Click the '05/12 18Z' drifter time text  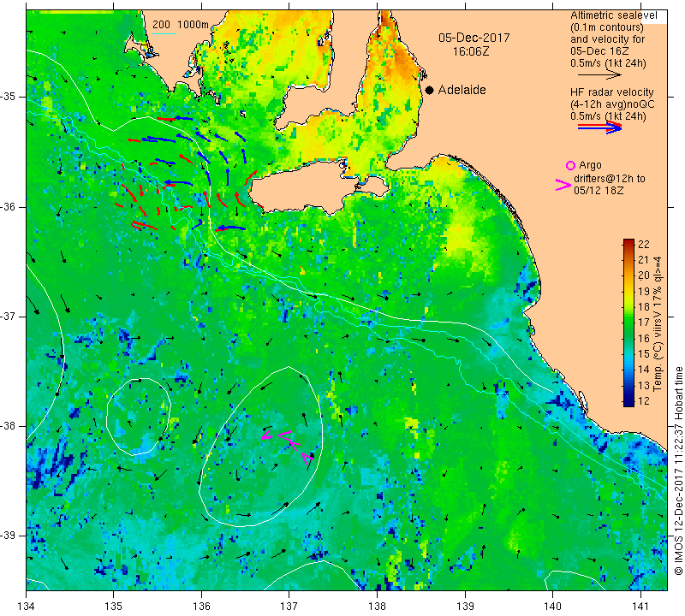(598, 190)
